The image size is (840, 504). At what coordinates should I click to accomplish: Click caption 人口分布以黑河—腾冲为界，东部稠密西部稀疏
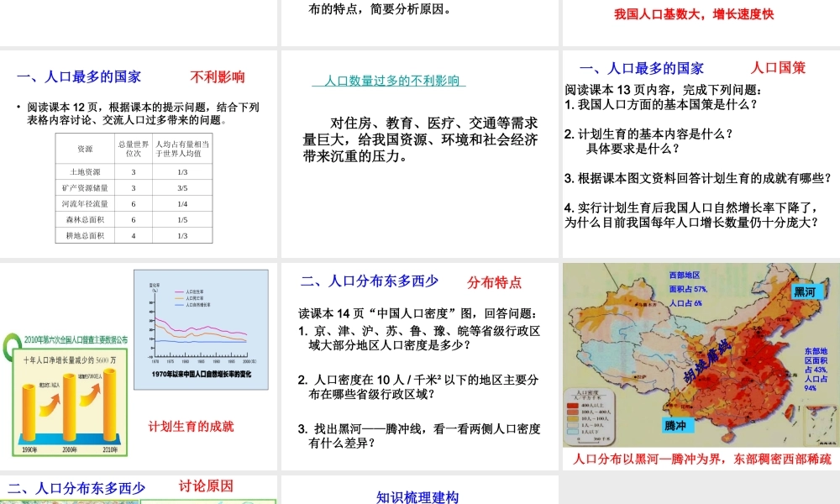pyautogui.click(x=702, y=459)
